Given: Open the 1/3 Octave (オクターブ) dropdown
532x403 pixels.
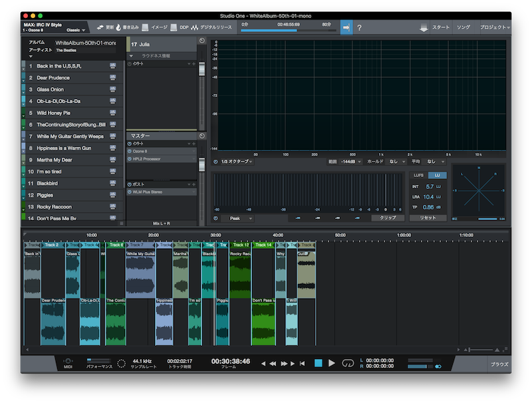Looking at the screenshot, I should tap(237, 162).
